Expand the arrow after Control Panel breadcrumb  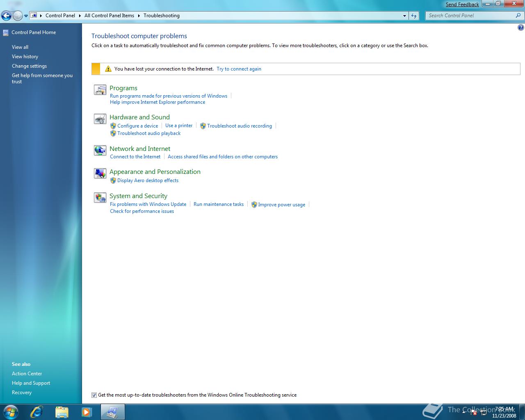click(x=80, y=16)
